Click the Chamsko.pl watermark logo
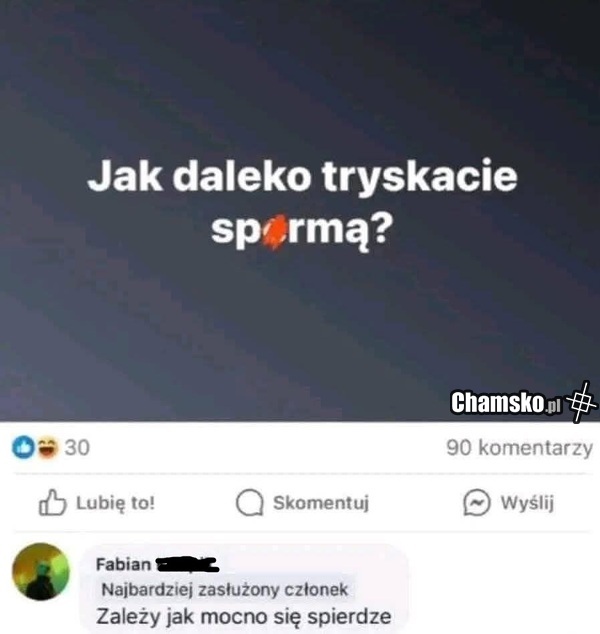600x634 pixels. 506,402
